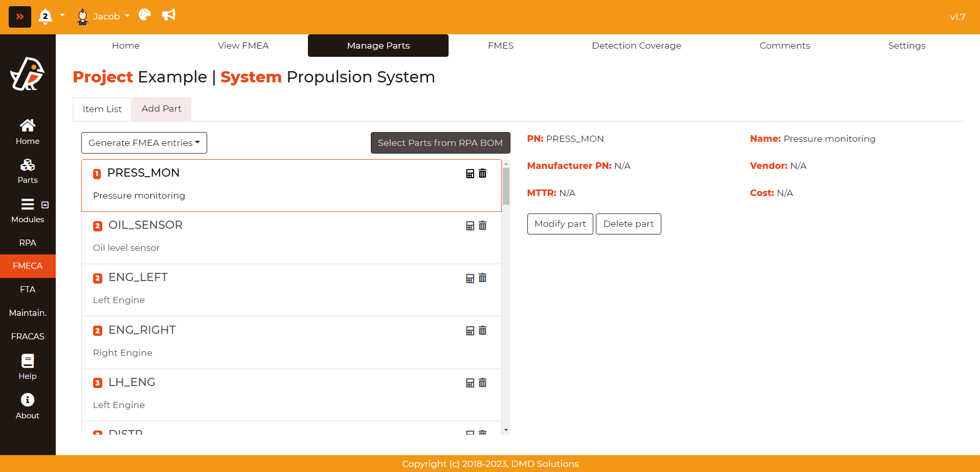Click the trash icon for ENG_LEFT
This screenshot has height=472, width=980.
(x=482, y=278)
